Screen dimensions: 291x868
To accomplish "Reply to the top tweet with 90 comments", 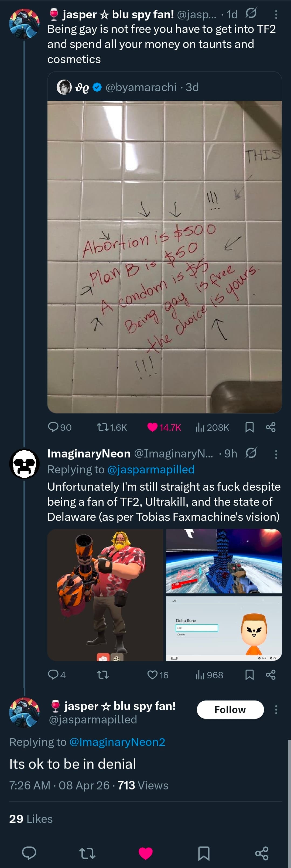I will [53, 427].
